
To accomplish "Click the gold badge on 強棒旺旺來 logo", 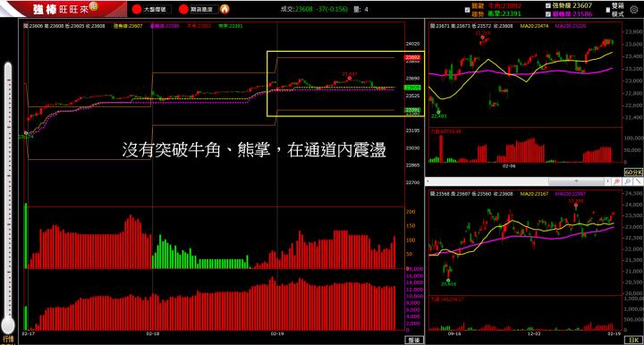I will (x=93, y=5).
